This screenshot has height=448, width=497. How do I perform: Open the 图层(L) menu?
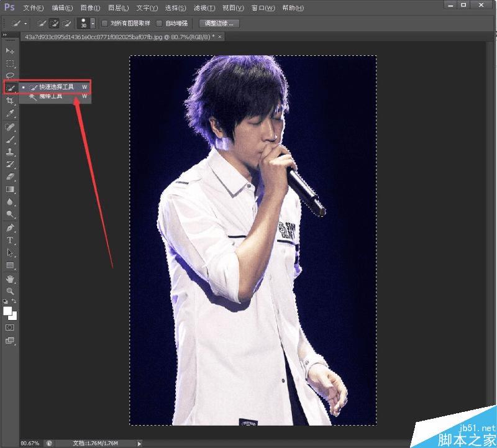coord(118,8)
